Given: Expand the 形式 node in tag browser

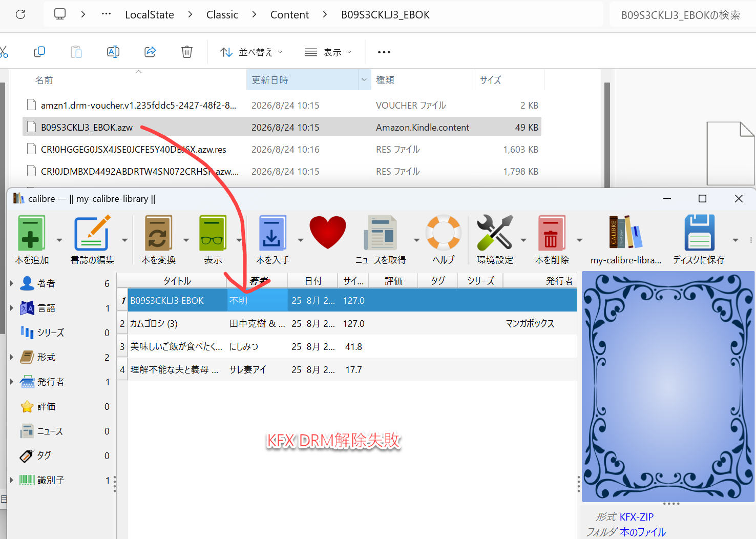Looking at the screenshot, I should coord(11,357).
